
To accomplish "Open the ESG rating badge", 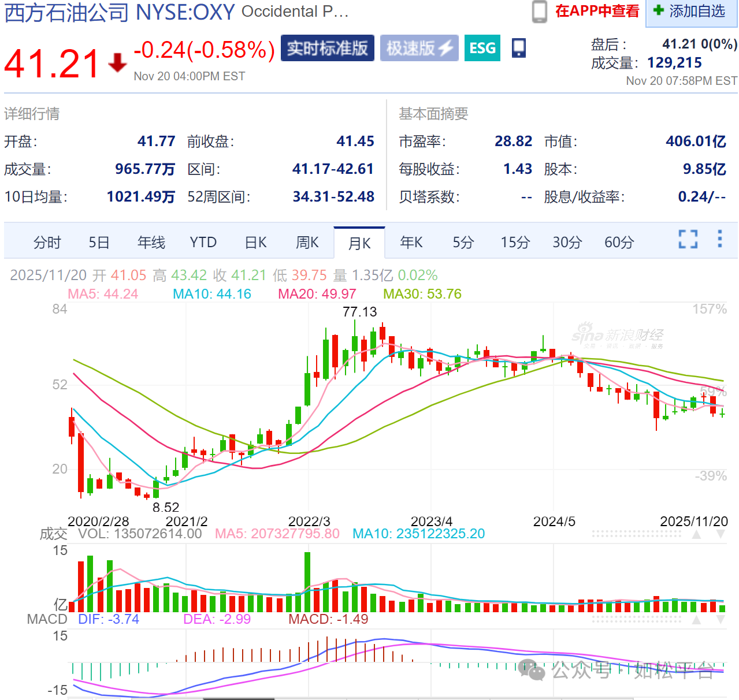I will tap(482, 48).
